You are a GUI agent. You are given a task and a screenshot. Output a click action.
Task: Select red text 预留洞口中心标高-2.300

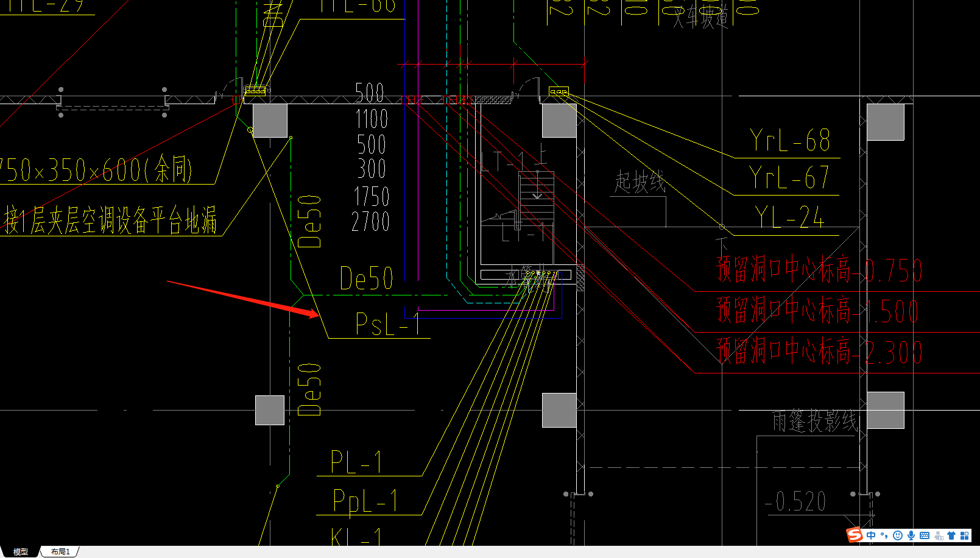pyautogui.click(x=819, y=351)
